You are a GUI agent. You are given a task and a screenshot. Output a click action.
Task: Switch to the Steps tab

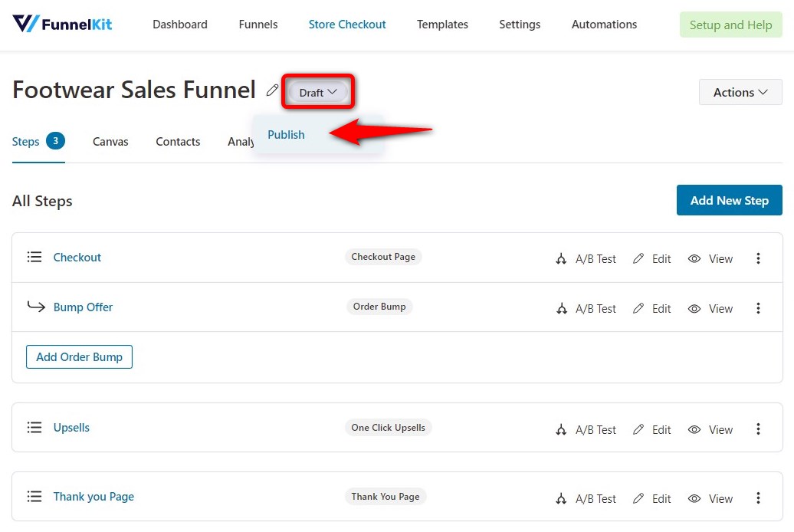(x=38, y=141)
